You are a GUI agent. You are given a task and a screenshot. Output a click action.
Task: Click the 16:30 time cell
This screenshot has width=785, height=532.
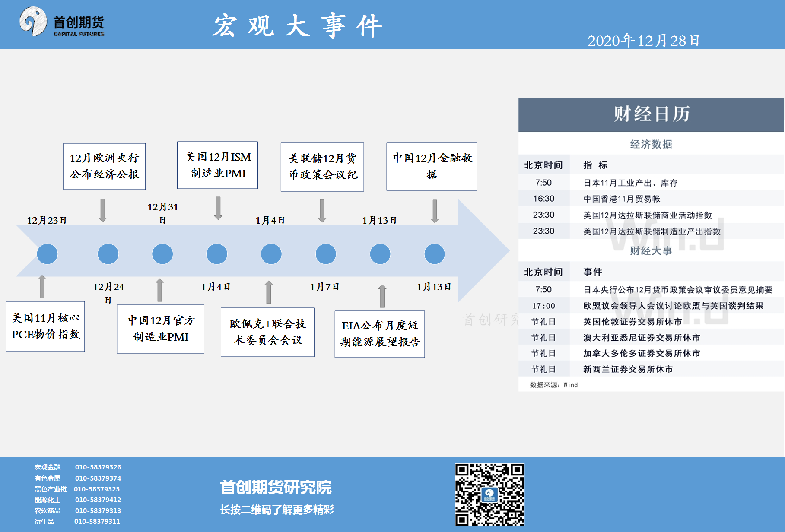(543, 199)
